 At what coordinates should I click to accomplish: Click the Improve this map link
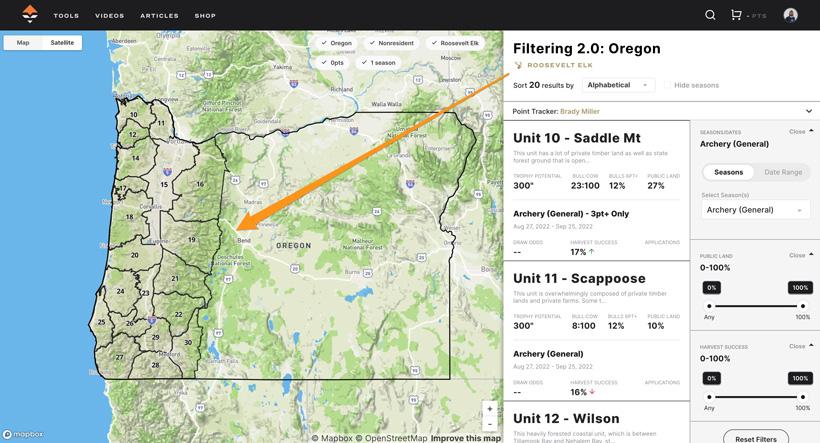coord(466,438)
